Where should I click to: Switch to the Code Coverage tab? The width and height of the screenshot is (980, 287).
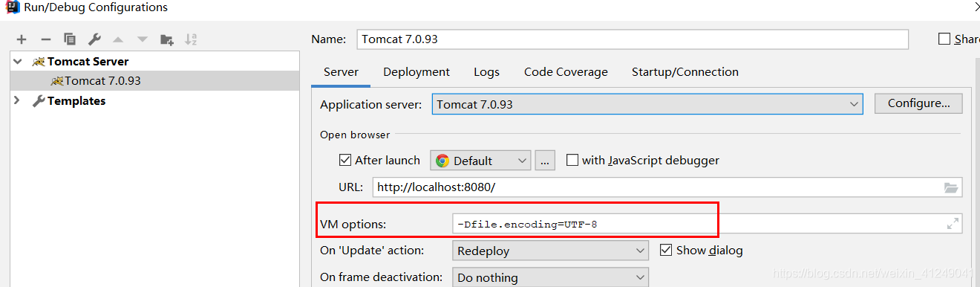pos(566,72)
